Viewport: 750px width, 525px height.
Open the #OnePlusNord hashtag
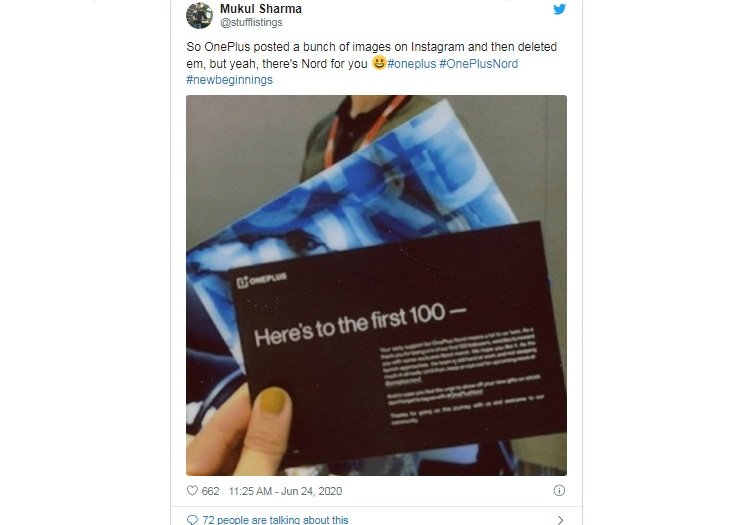point(478,64)
